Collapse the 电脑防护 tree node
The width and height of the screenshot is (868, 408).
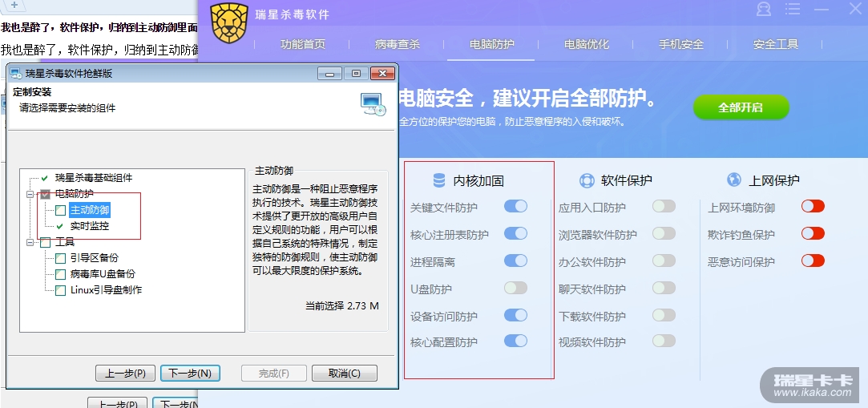click(x=29, y=194)
